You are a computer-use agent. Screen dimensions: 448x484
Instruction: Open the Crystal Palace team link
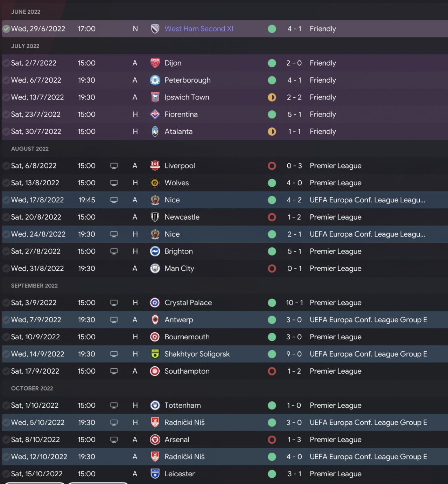pos(188,303)
